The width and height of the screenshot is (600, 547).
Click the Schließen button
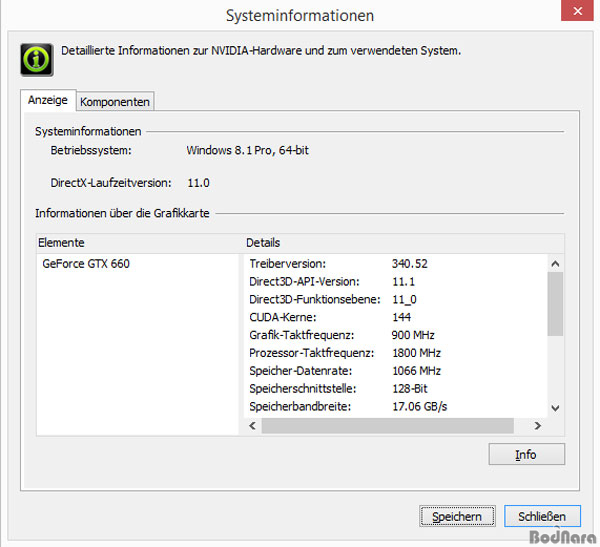tap(542, 516)
